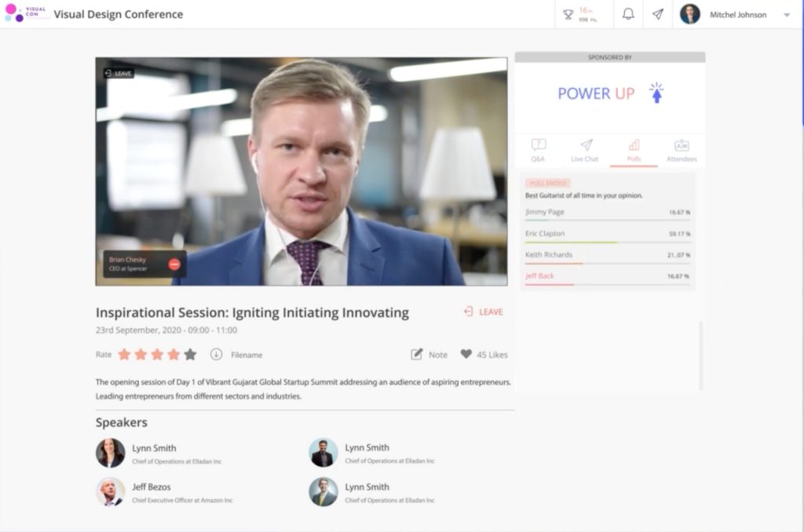Viewport: 804px width, 532px height.
Task: Open the Polls bar chart icon
Action: (634, 144)
